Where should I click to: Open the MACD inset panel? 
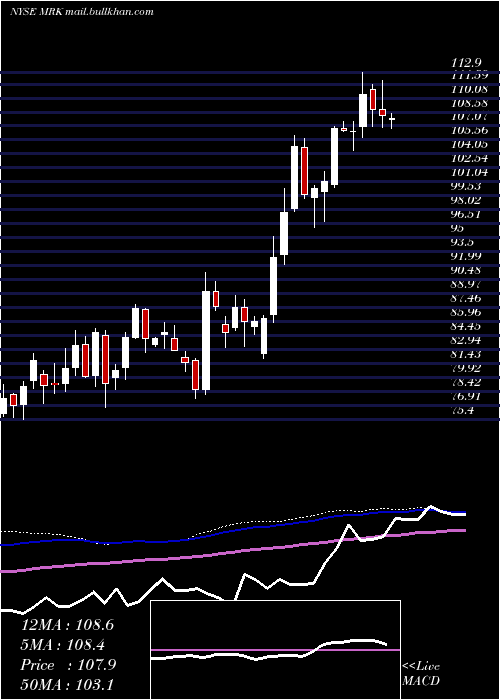pyautogui.click(x=275, y=650)
